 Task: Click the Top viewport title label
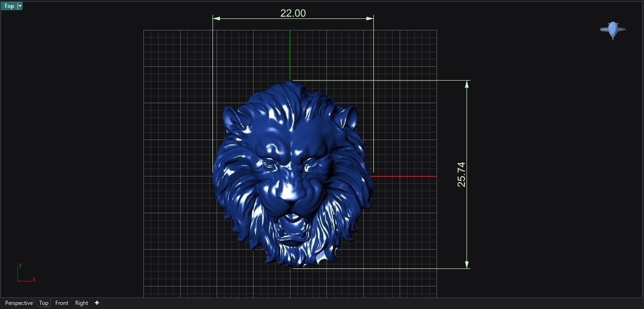click(9, 6)
